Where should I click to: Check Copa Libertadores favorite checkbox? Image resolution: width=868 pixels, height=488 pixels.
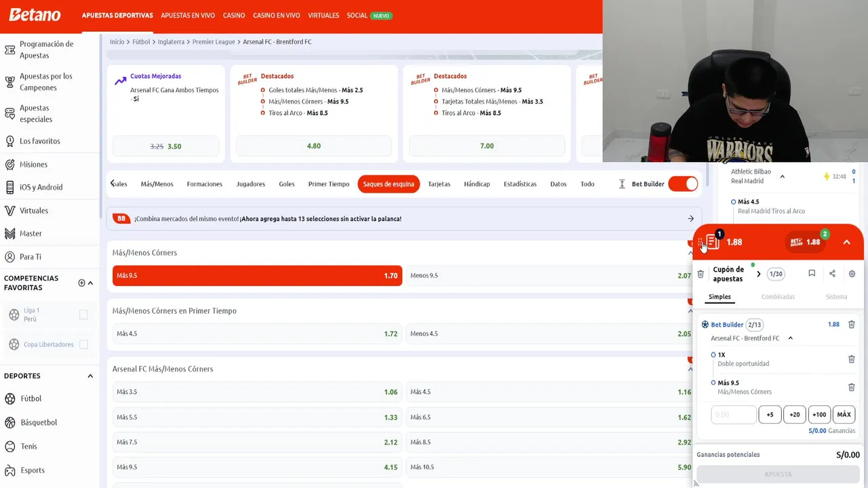point(83,344)
